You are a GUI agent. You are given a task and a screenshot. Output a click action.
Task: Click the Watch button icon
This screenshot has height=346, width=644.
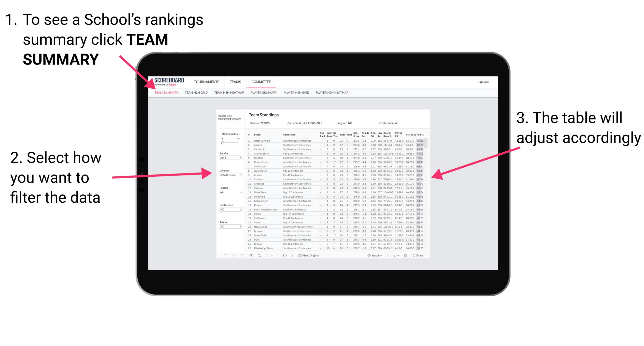coord(367,255)
